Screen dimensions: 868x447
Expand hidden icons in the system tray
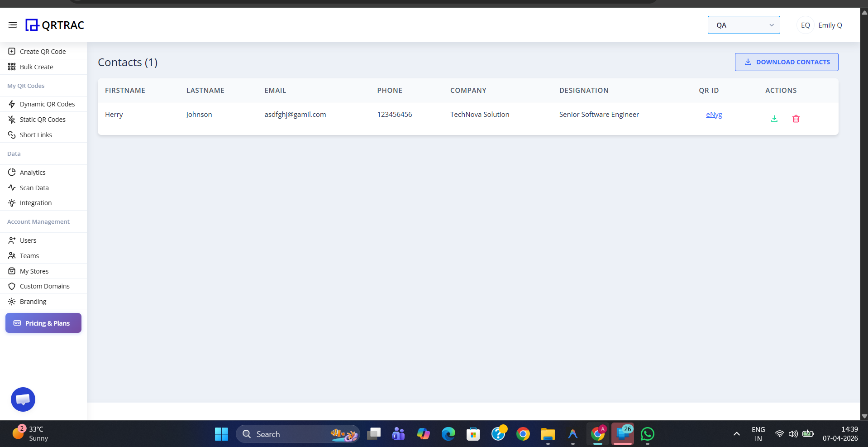(x=736, y=433)
